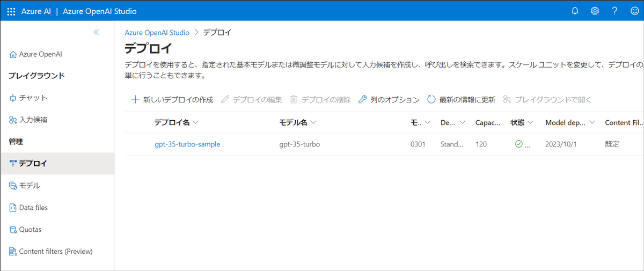Click the 0301 model version cell

[x=418, y=144]
